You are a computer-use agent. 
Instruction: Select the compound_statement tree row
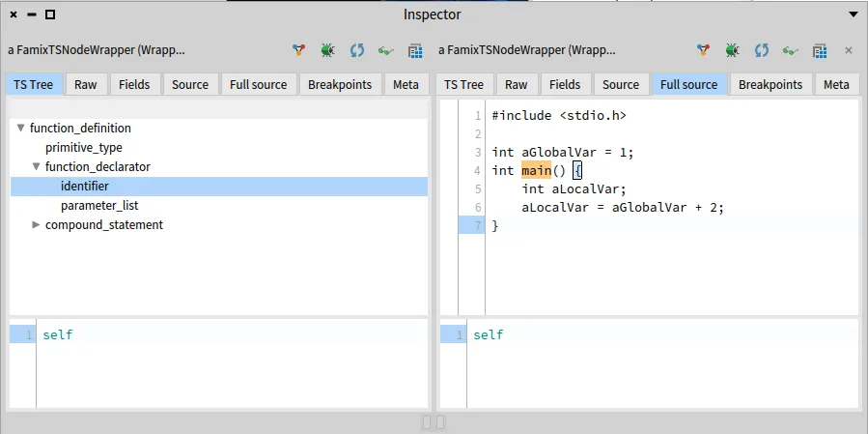[219, 224]
